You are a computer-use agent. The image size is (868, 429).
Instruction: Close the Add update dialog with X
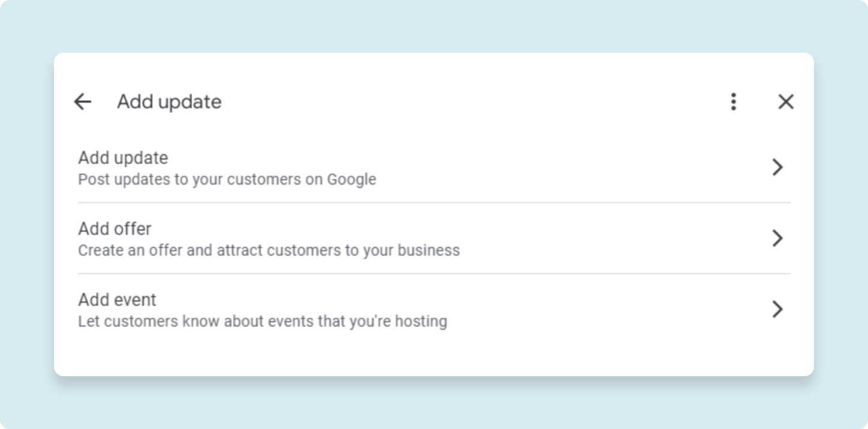pos(786,102)
